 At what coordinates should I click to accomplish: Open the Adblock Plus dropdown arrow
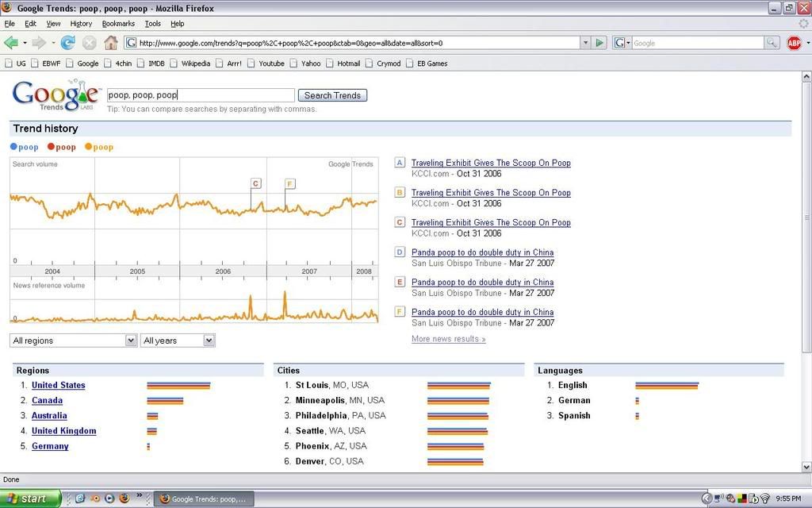click(x=808, y=43)
